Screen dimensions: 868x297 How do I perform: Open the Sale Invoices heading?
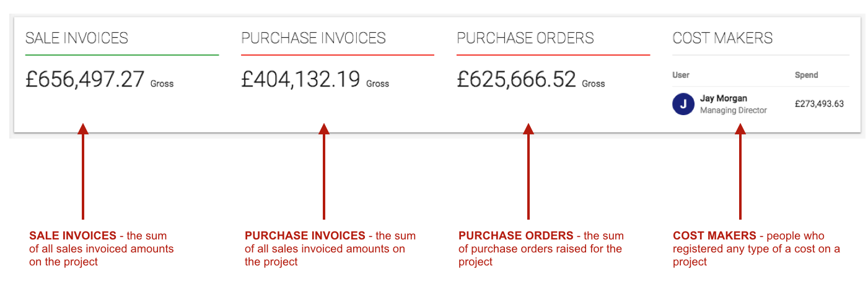pos(77,38)
